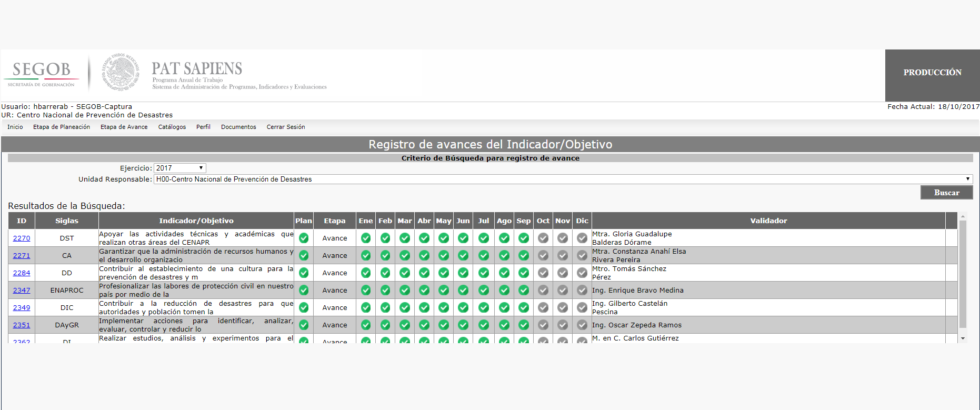Click the Ene status check for row 2270

point(366,238)
